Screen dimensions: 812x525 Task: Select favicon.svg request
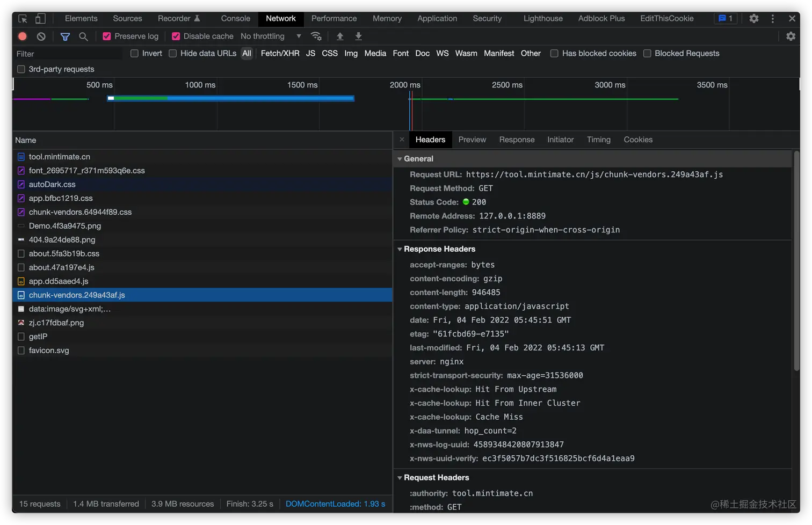click(x=202, y=351)
